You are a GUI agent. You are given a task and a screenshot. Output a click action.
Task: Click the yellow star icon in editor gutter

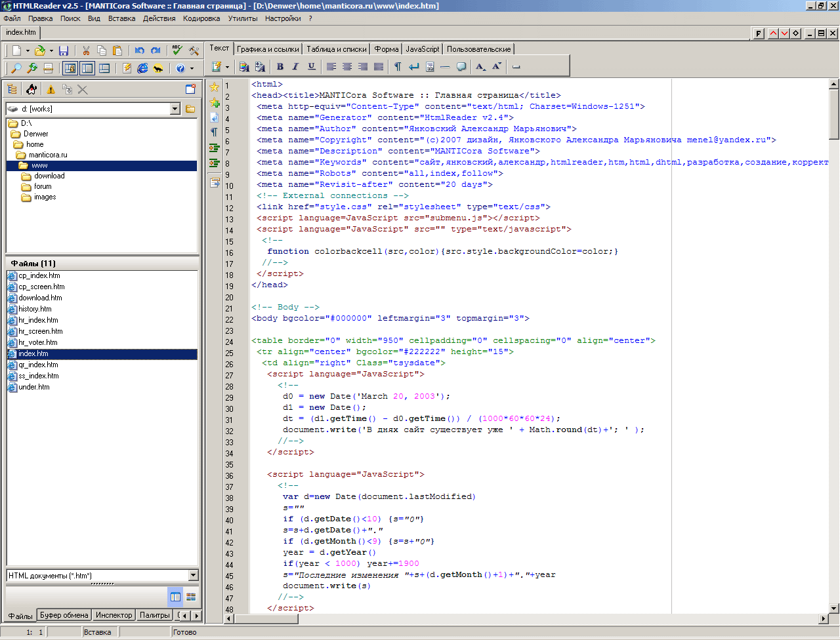(x=214, y=87)
